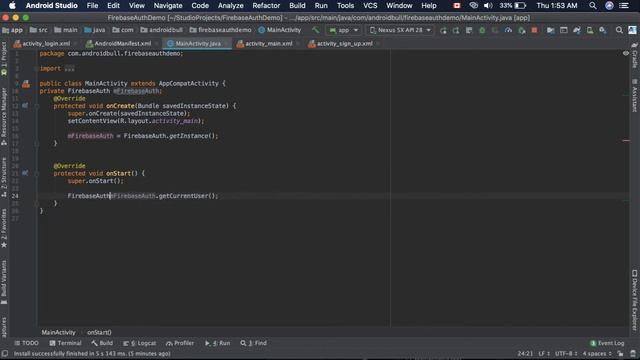Click the Search Everywhere magnifier in toolbar

tap(619, 30)
